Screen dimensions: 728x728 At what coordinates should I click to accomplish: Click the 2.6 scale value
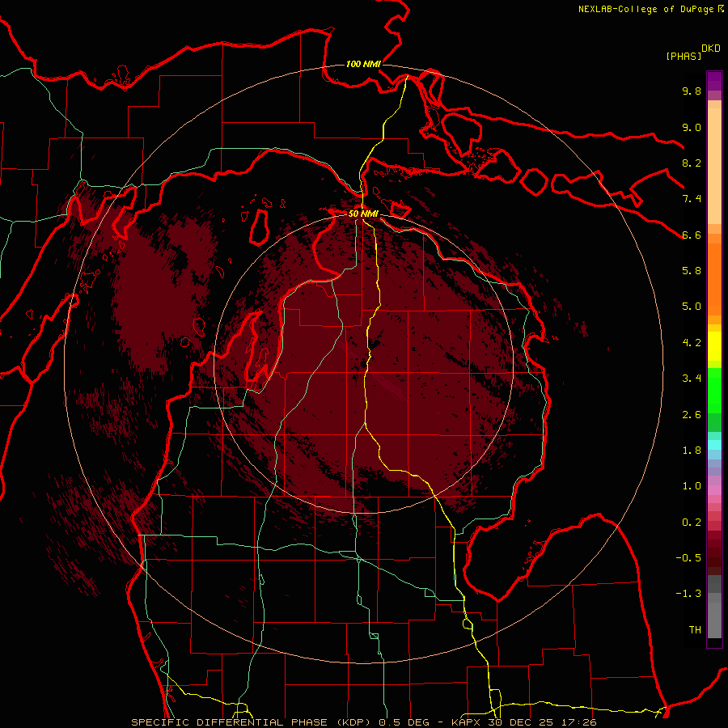(692, 415)
